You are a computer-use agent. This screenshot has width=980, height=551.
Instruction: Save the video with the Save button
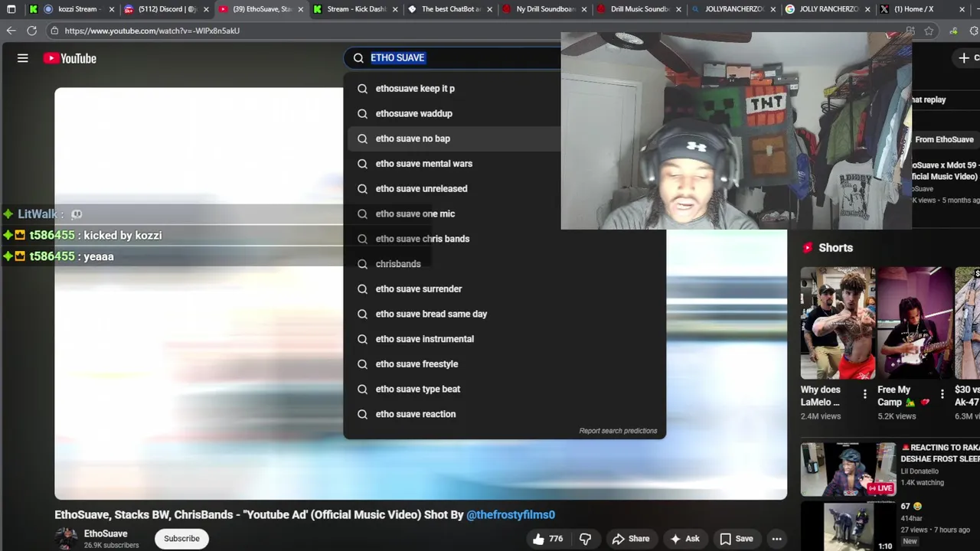(737, 539)
